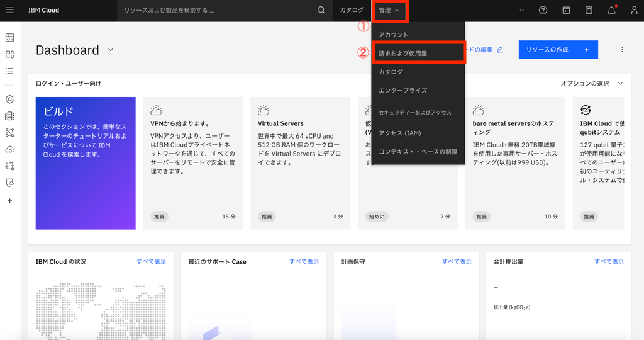Launch IBM Cloud Shell terminal icon
This screenshot has width=644, height=340.
coord(566,10)
